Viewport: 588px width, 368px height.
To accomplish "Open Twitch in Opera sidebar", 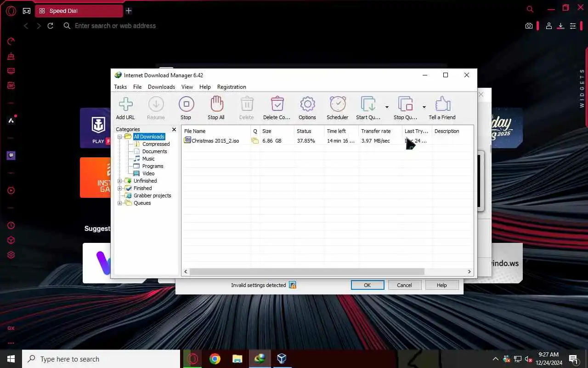I will tap(11, 155).
